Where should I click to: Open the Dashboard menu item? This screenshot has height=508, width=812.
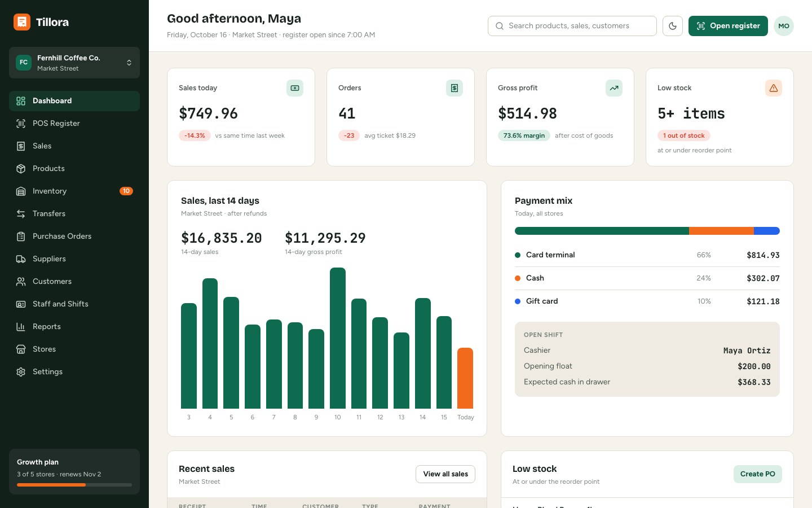pos(74,101)
